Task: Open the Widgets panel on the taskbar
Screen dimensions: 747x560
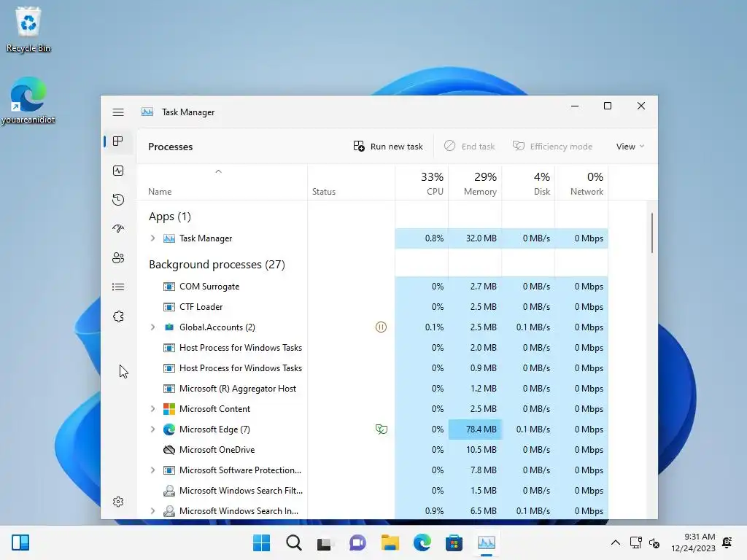Action: pos(20,542)
